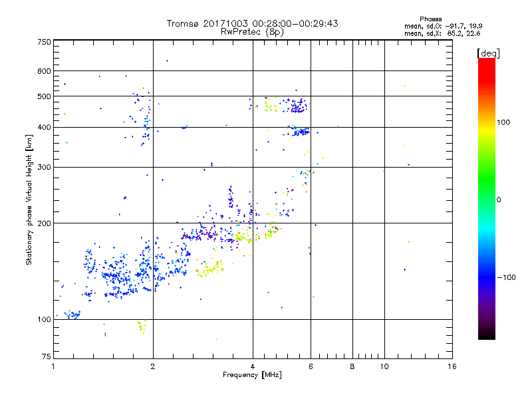Click the phase color bar

(x=487, y=199)
